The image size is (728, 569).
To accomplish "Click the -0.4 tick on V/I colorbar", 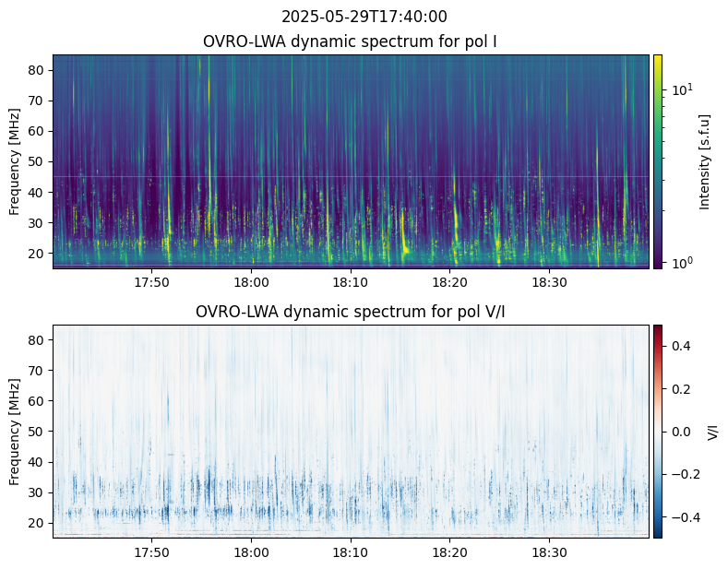I will pyautogui.click(x=680, y=516).
